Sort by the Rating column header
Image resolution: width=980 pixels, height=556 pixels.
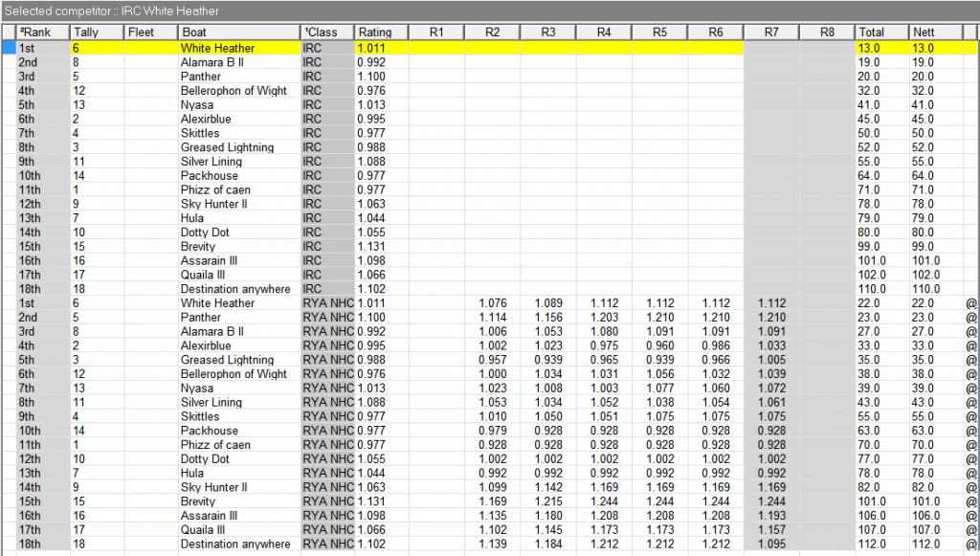[381, 33]
